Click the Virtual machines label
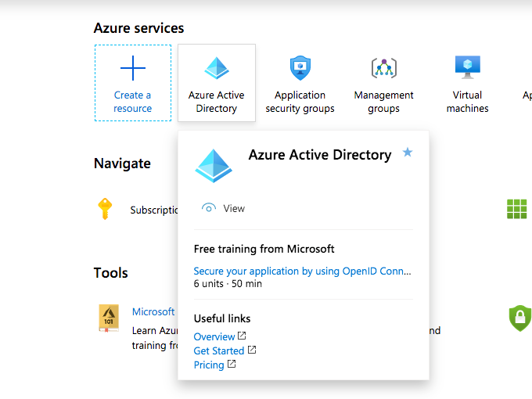The width and height of the screenshot is (532, 399). [468, 102]
